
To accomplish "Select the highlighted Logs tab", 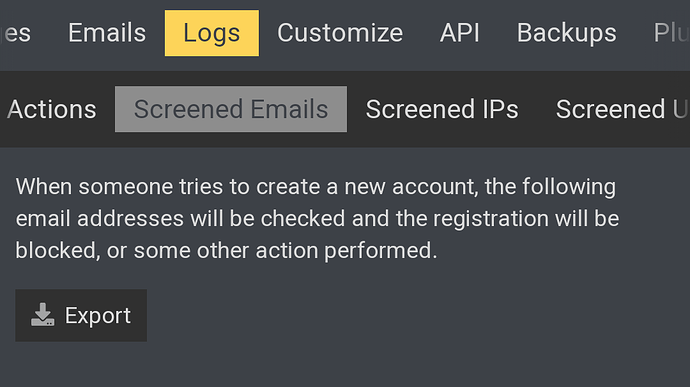I will point(212,33).
